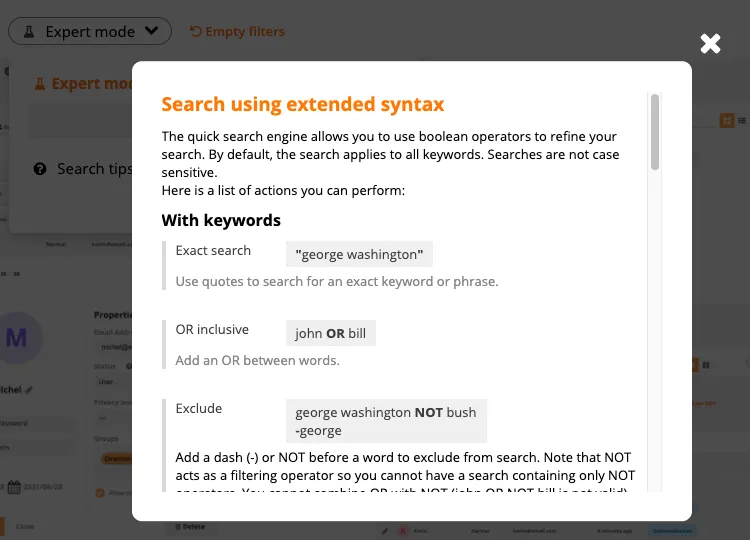750x540 pixels.
Task: Click the purple M user avatar
Action: coord(17,338)
